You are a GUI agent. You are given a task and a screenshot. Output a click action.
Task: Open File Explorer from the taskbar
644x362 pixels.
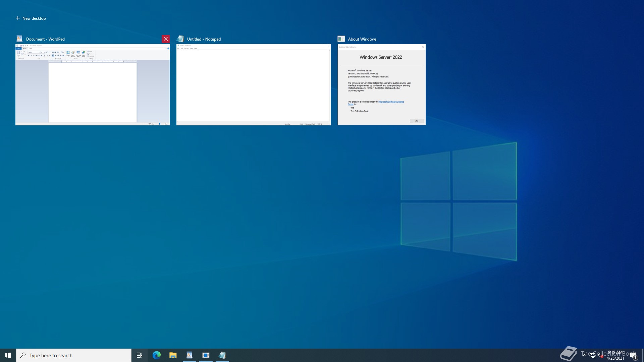click(173, 355)
